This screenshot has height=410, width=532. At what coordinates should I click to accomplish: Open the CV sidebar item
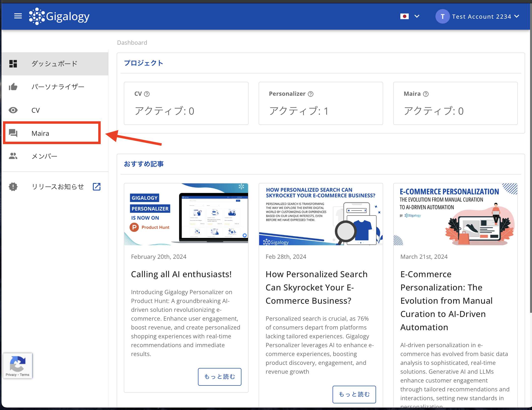click(x=36, y=110)
